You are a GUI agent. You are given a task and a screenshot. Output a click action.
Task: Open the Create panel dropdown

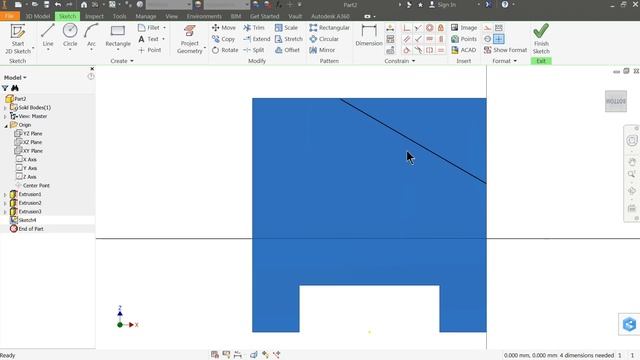[122, 61]
